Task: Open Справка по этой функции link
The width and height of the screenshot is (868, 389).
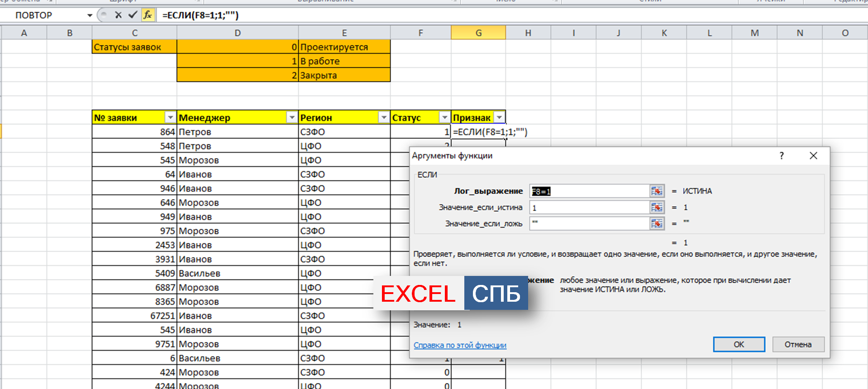Action: pyautogui.click(x=460, y=345)
